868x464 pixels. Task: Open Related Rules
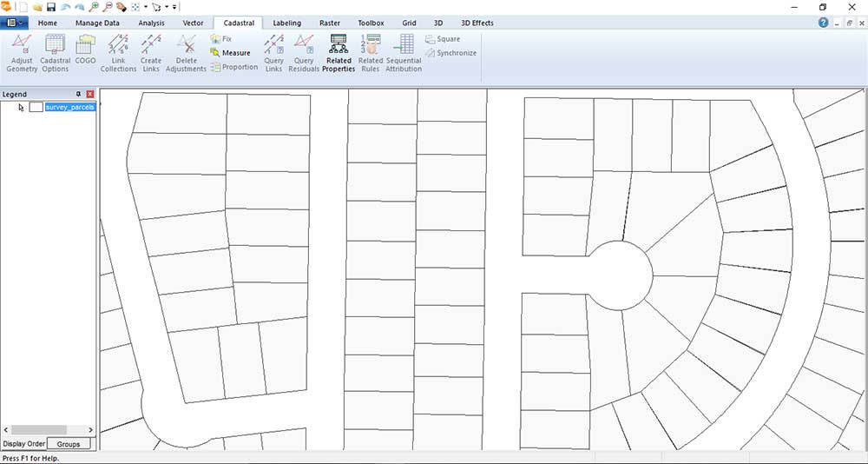(371, 53)
